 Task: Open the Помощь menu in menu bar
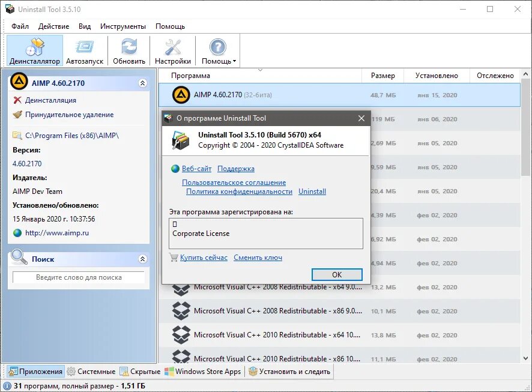[x=170, y=26]
